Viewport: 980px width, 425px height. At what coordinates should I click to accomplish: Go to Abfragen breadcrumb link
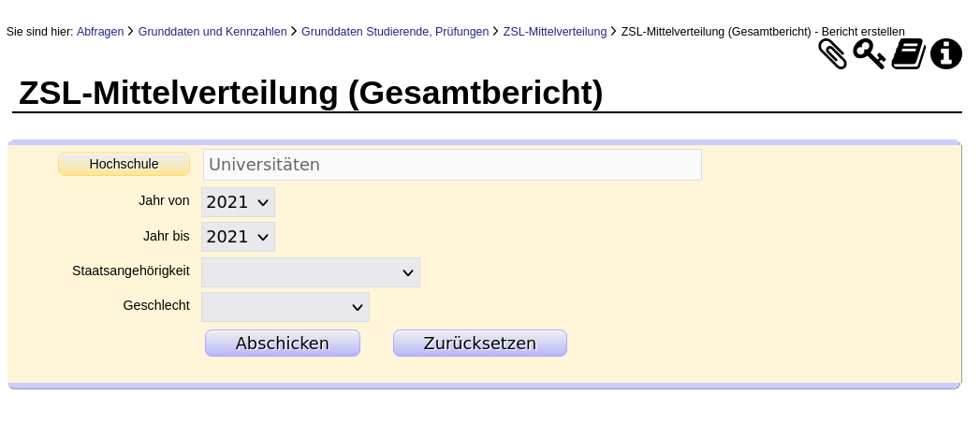100,32
